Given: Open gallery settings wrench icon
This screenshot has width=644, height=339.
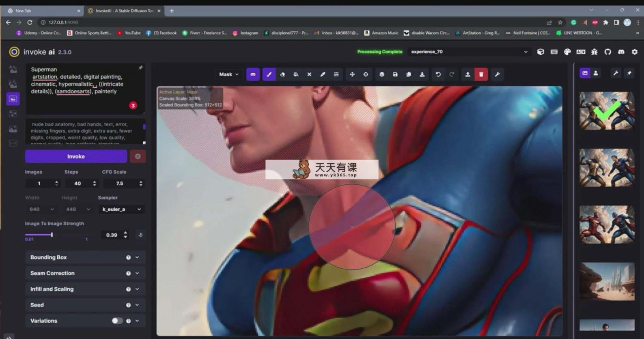Looking at the screenshot, I should pyautogui.click(x=616, y=73).
